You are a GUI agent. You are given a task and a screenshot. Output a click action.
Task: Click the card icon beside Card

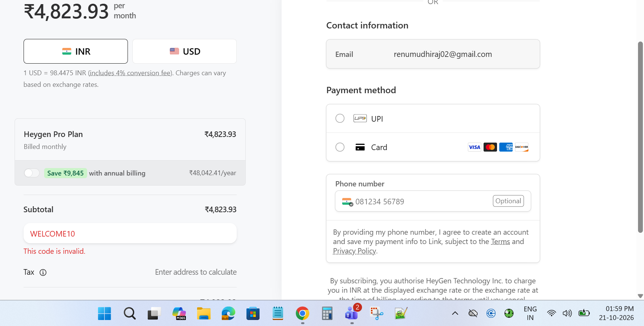click(x=360, y=147)
